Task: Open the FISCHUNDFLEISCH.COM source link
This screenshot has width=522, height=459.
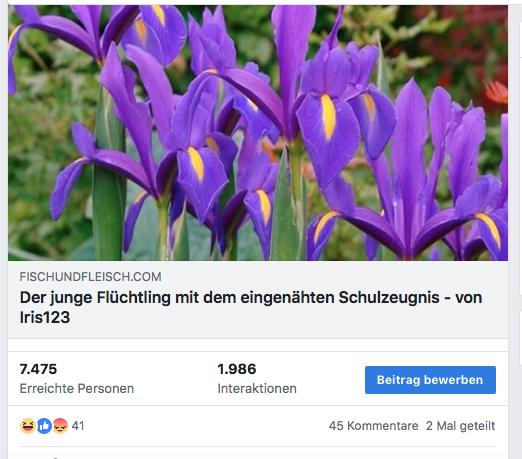Action: 90,277
